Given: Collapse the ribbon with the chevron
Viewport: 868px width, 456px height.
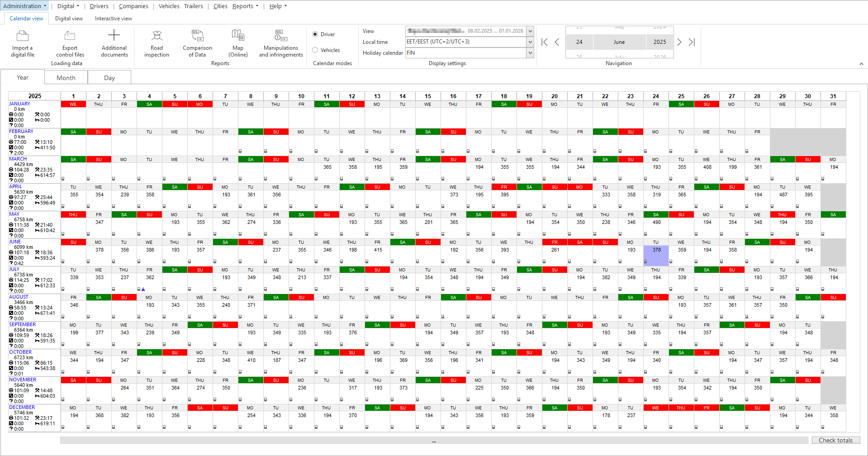Looking at the screenshot, I should [x=861, y=64].
